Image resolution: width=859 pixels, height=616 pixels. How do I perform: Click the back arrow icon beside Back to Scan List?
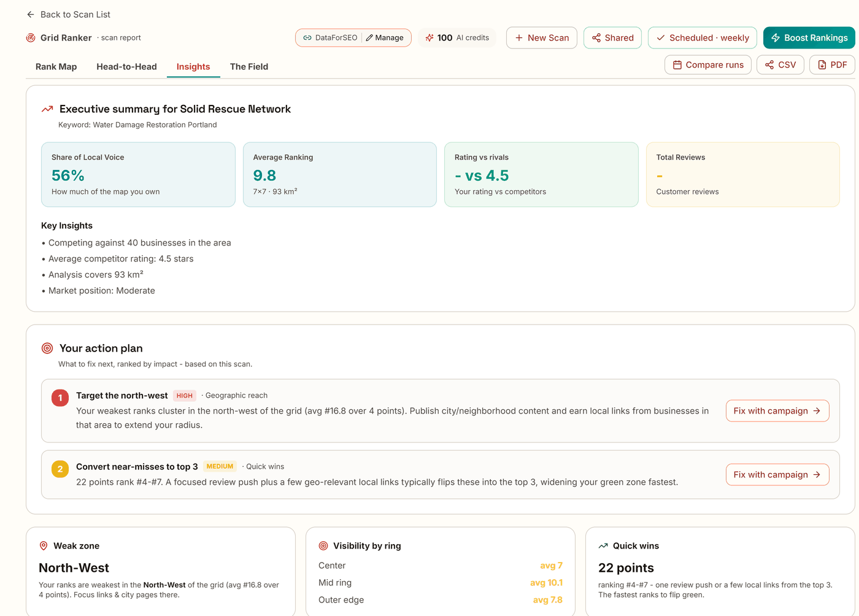tap(31, 14)
